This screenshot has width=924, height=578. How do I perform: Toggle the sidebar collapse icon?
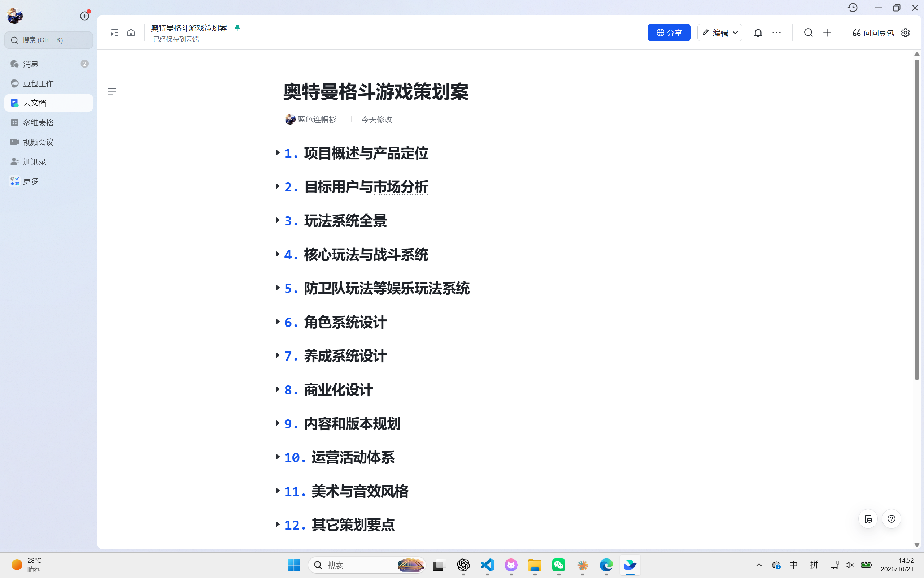114,33
